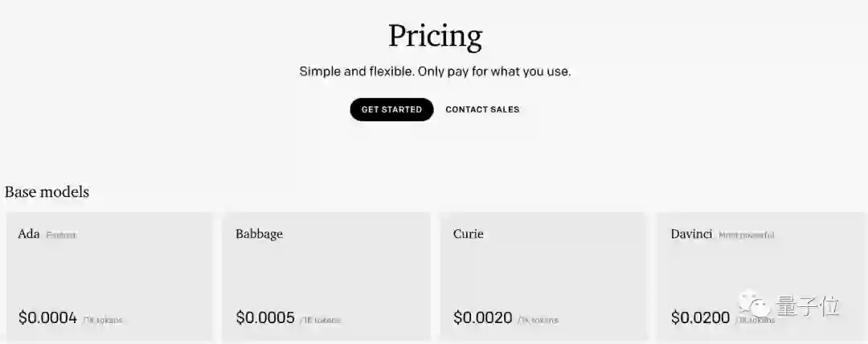868x344 pixels.
Task: Click the per-1K-tokens label under Curie
Action: coord(538,320)
